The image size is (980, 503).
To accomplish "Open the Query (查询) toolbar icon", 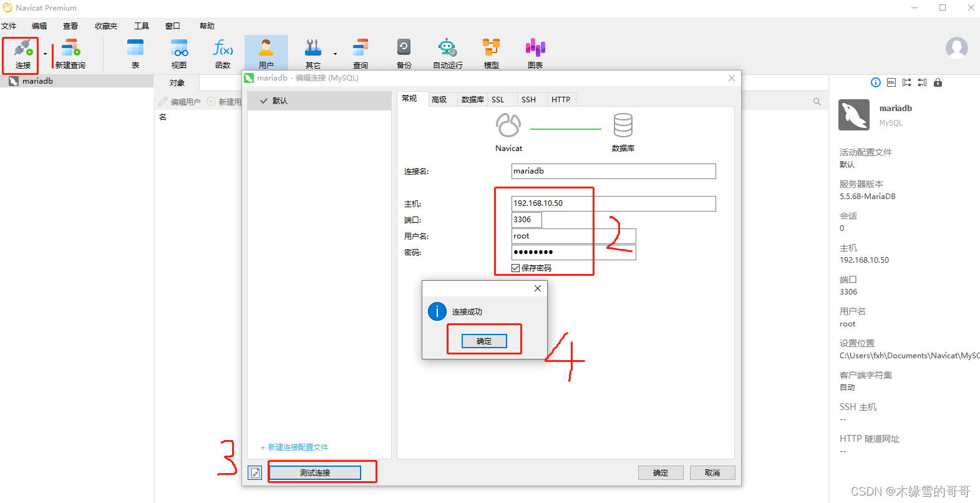I will tap(361, 54).
